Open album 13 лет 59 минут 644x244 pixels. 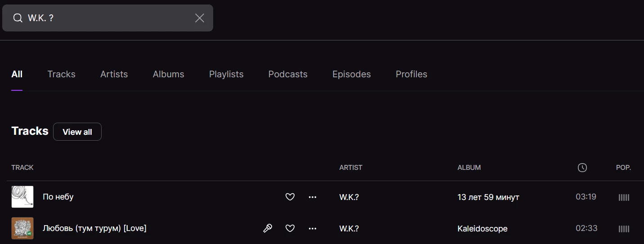click(x=488, y=197)
